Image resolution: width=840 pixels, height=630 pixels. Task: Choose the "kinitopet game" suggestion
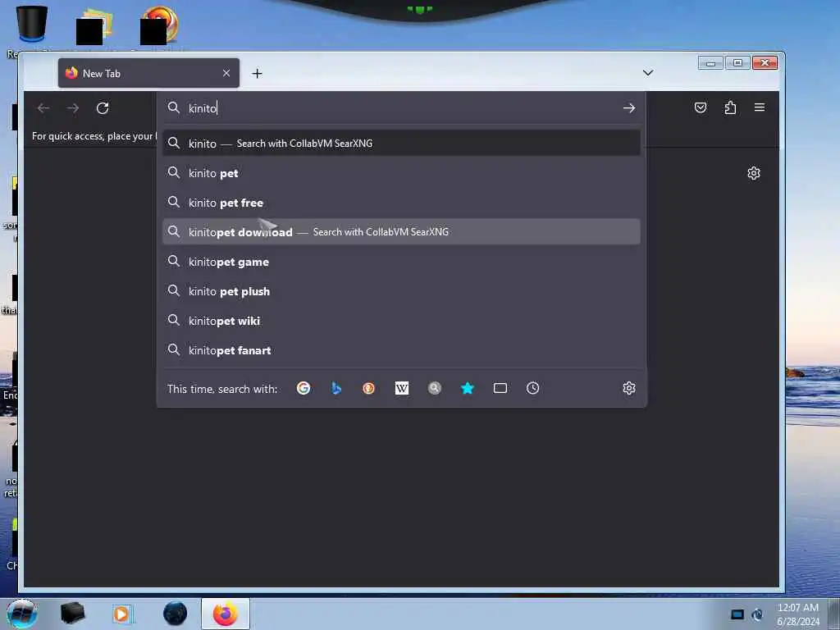(401, 262)
